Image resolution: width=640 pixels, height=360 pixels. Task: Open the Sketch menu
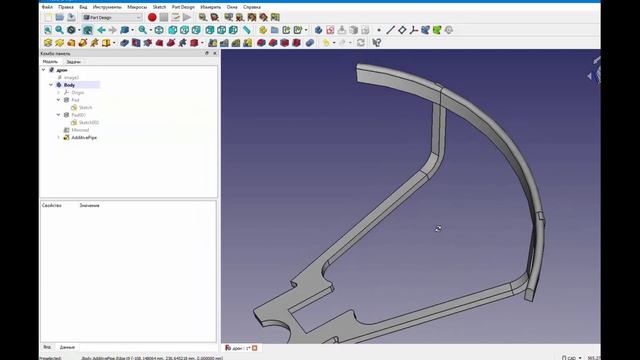point(159,7)
